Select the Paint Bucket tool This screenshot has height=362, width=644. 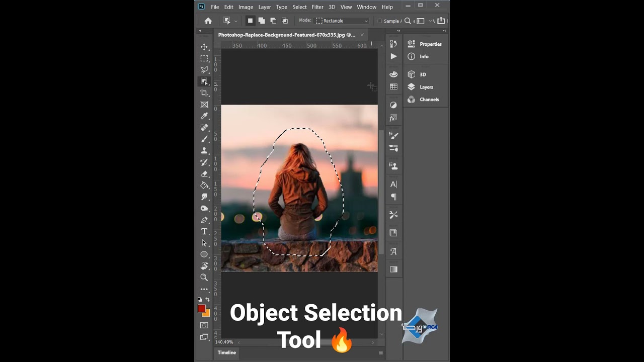coord(204,185)
